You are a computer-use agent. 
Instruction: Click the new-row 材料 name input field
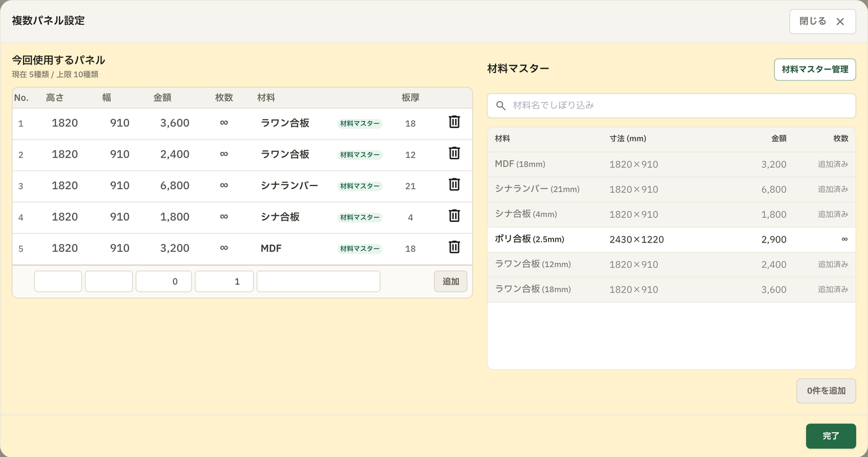pos(318,282)
